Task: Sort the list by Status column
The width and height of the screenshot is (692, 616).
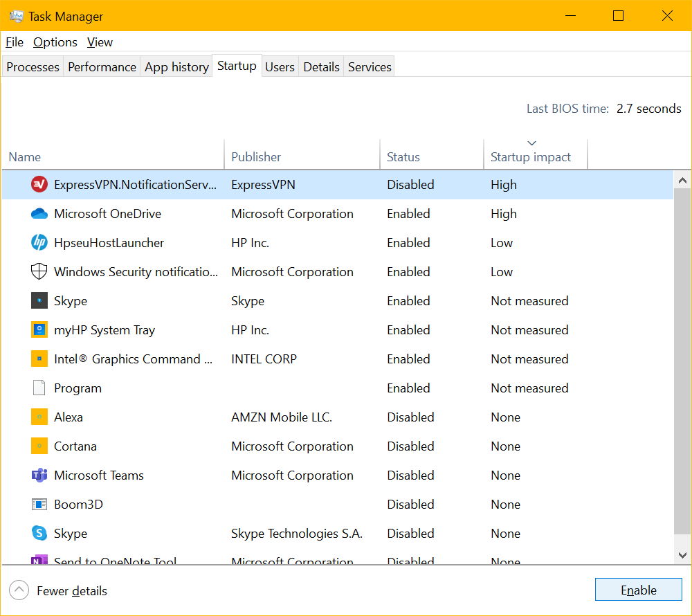Action: tap(403, 157)
